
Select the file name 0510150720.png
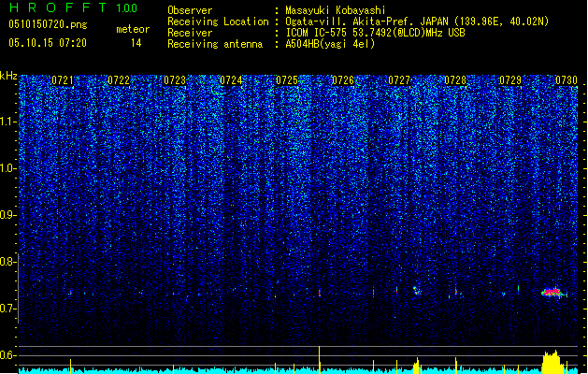48,24
